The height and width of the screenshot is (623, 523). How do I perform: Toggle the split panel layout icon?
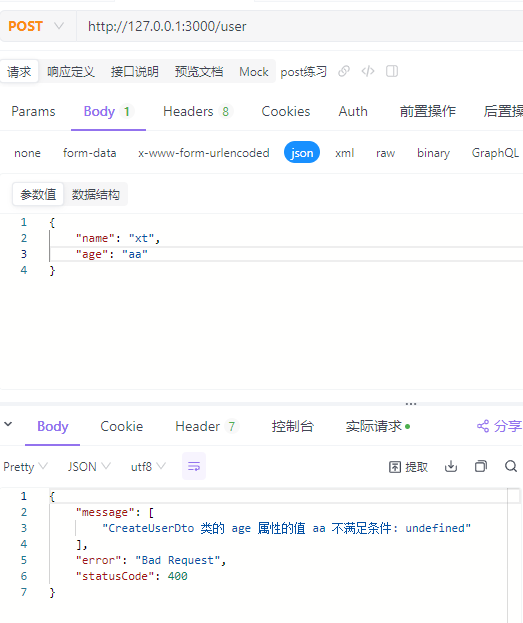(392, 72)
